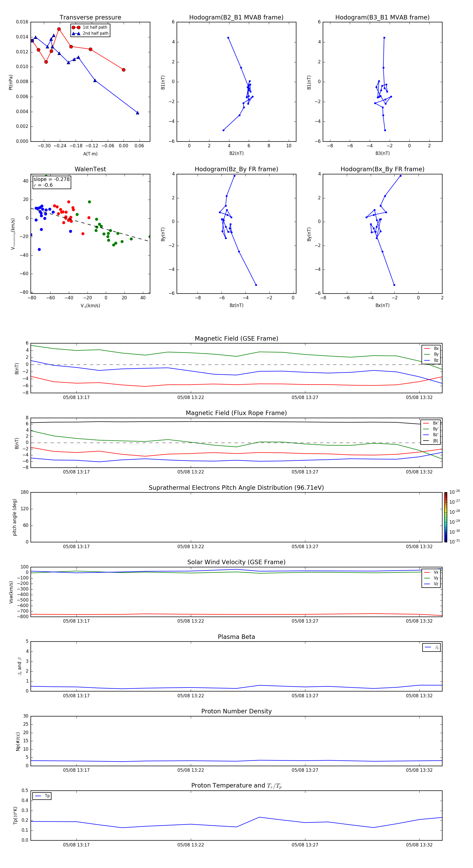The height and width of the screenshot is (868, 473).
Task: Click the 'Hodogram(B2_B1 MVAB frame)' title
Action: click(x=236, y=18)
